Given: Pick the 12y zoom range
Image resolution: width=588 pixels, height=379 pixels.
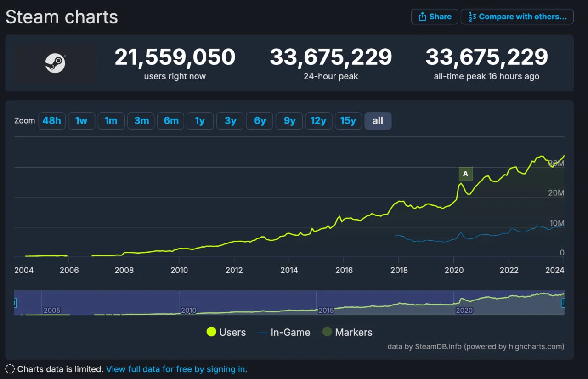Looking at the screenshot, I should (318, 121).
